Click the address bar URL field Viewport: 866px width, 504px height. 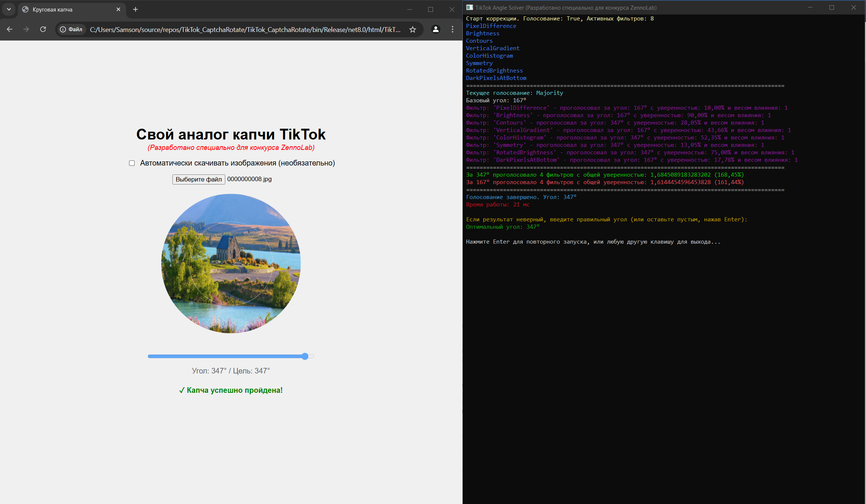click(x=245, y=29)
